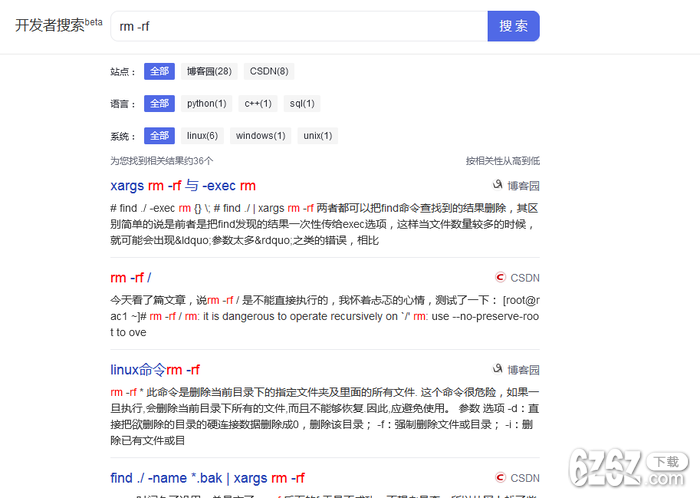Screen dimensions: 700x498
Task: Click the snippet starting rm -rf * 此命令是删除
Action: click(325, 416)
